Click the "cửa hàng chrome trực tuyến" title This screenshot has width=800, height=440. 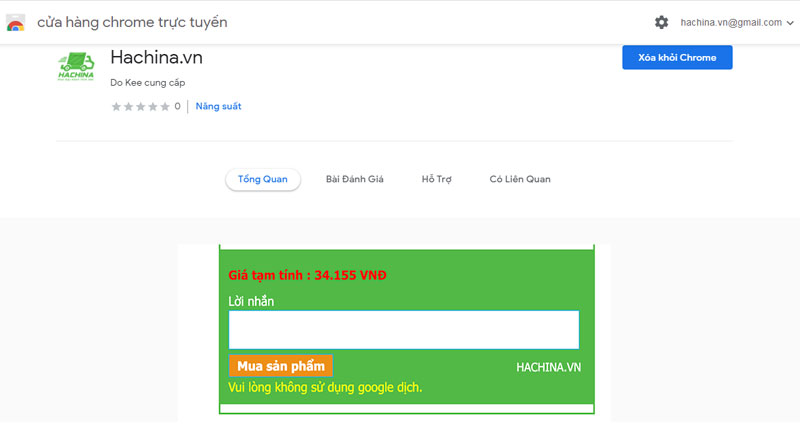click(x=132, y=22)
